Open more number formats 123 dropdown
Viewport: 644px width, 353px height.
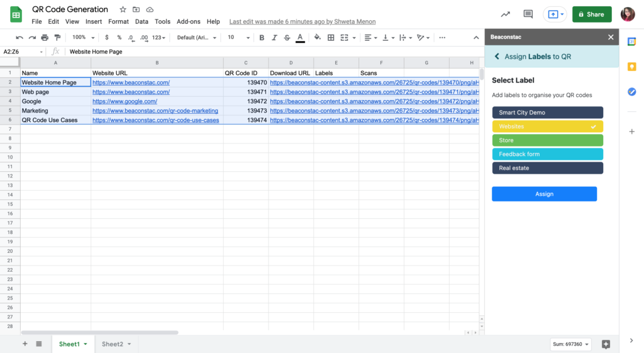coord(158,37)
